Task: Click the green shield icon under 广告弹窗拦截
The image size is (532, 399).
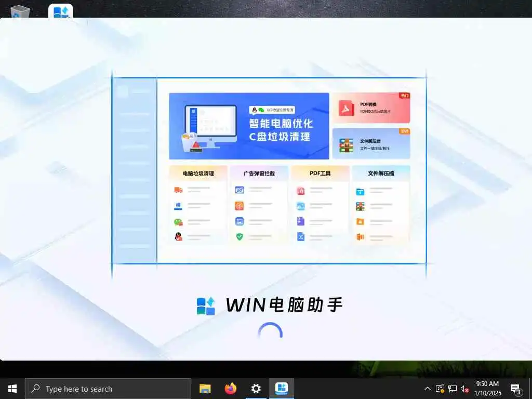Action: 240,236
